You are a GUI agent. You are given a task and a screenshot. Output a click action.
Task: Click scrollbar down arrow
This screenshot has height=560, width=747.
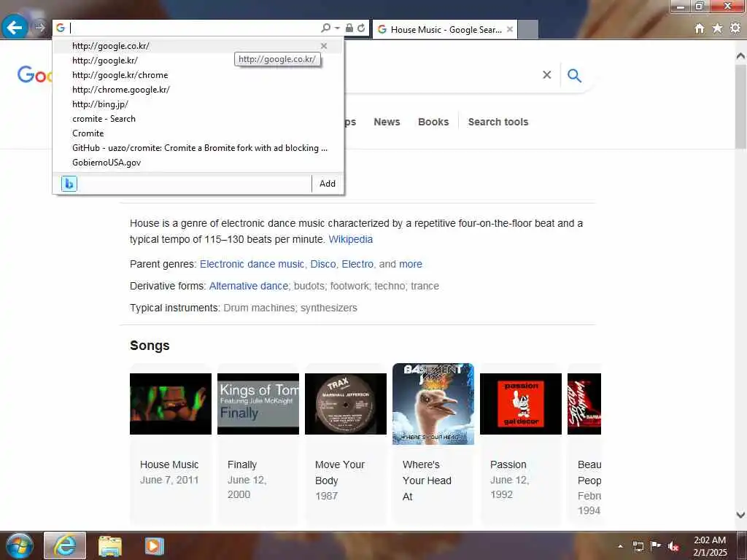[x=740, y=515]
